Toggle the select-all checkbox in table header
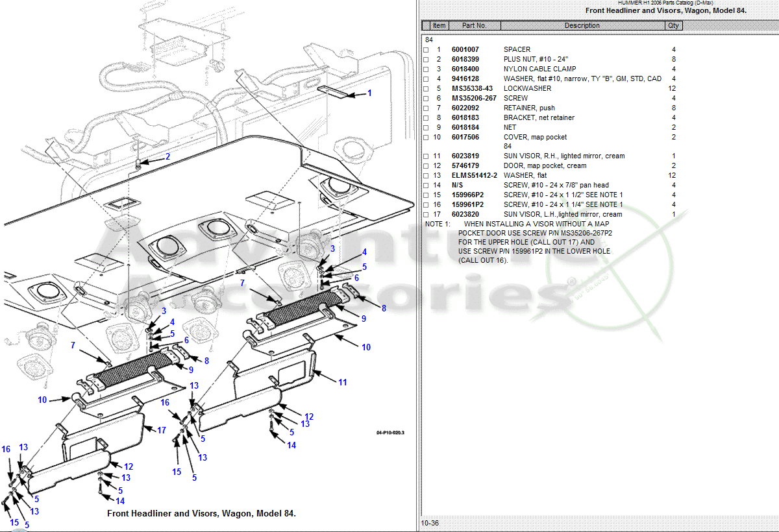779x532 pixels. 426,26
